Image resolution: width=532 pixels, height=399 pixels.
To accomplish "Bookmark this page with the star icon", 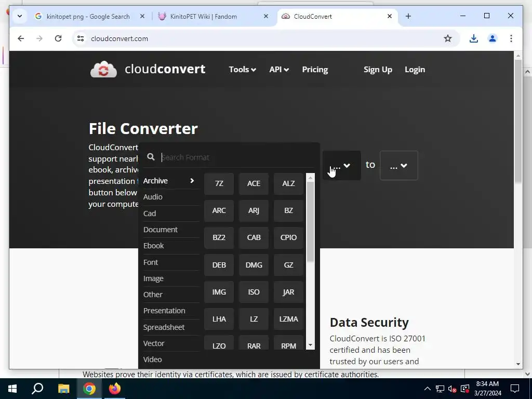I will (x=447, y=38).
